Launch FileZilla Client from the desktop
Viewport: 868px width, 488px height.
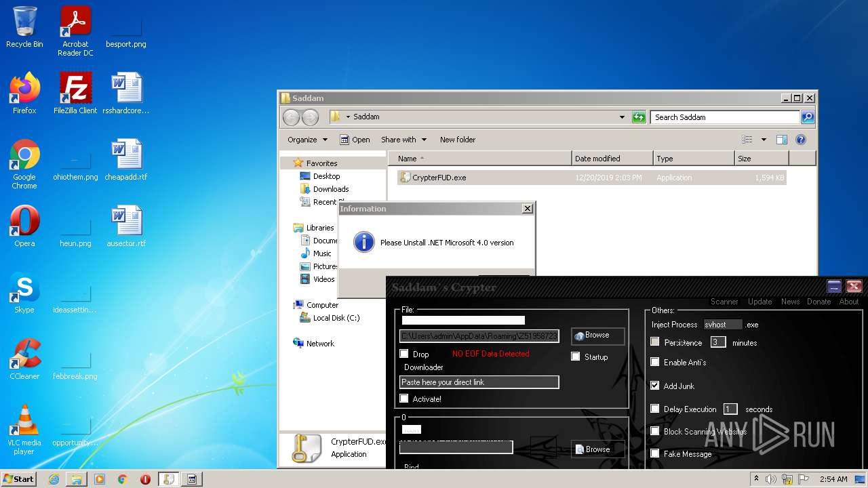[x=75, y=94]
